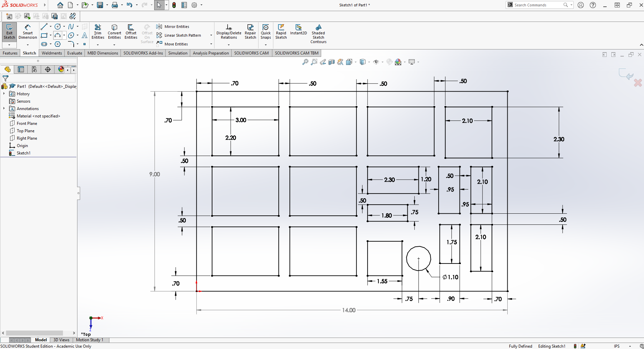This screenshot has height=349, width=644.
Task: Click Convert Entities
Action: pos(114,32)
